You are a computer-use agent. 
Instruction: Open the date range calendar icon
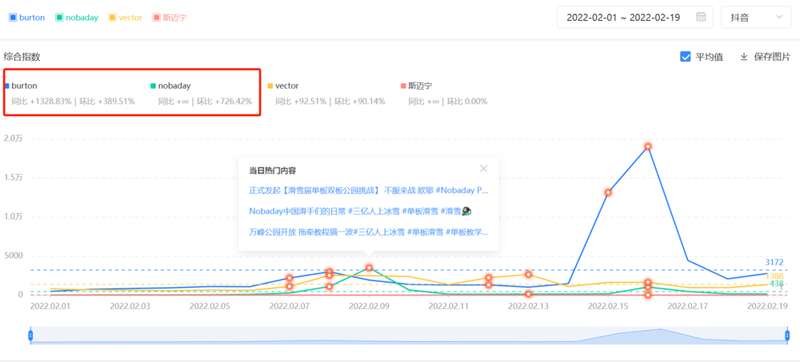(701, 17)
